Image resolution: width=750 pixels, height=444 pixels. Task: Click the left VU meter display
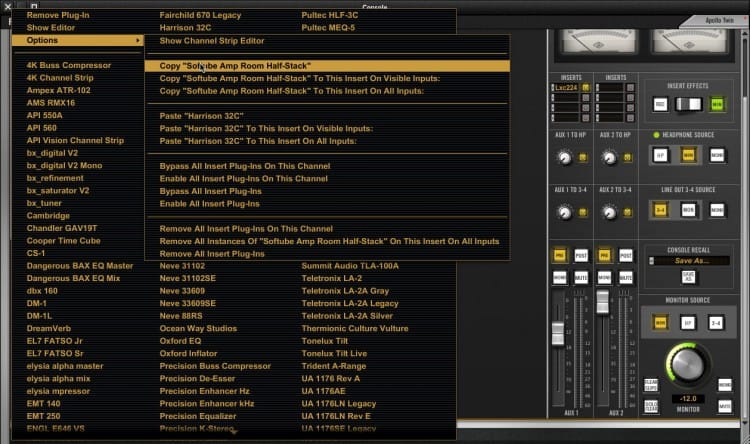599,41
